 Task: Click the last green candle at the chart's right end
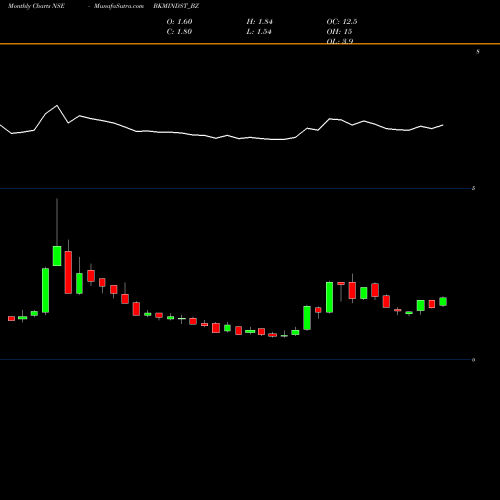click(443, 301)
